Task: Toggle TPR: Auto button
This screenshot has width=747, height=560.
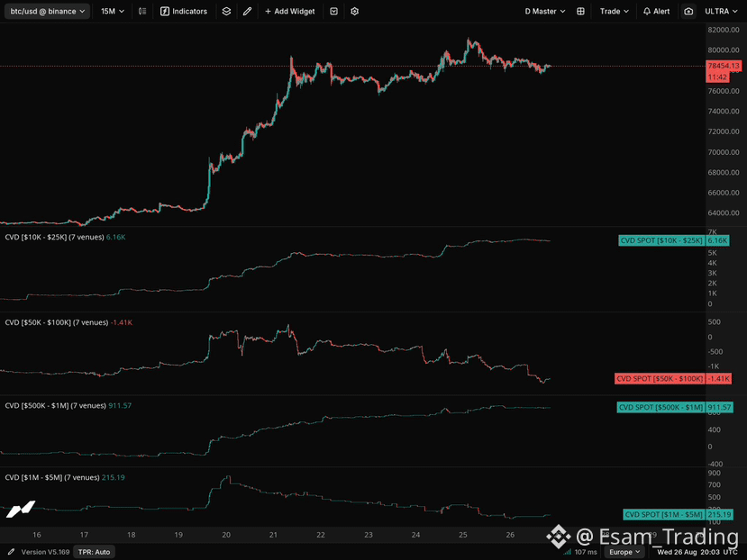Action: point(94,552)
